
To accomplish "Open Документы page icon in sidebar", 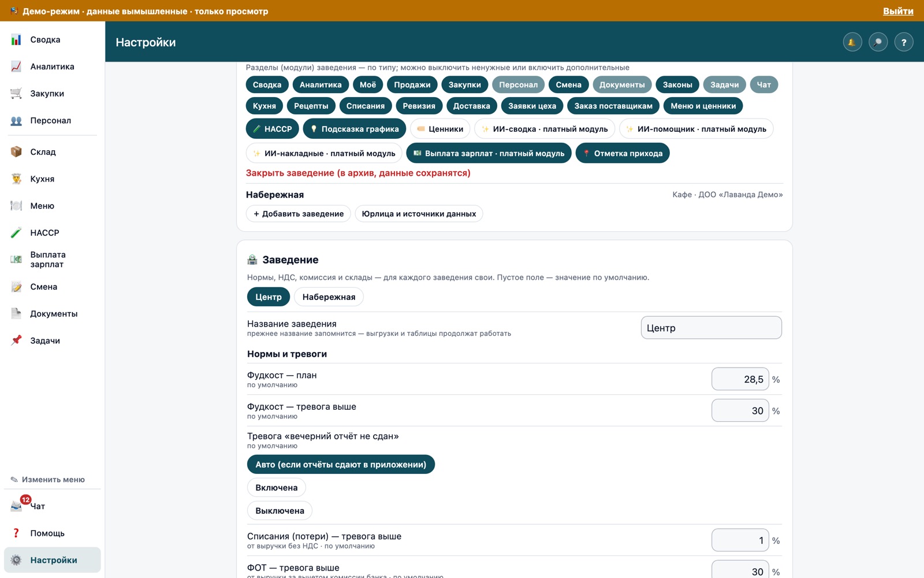I will 16,314.
